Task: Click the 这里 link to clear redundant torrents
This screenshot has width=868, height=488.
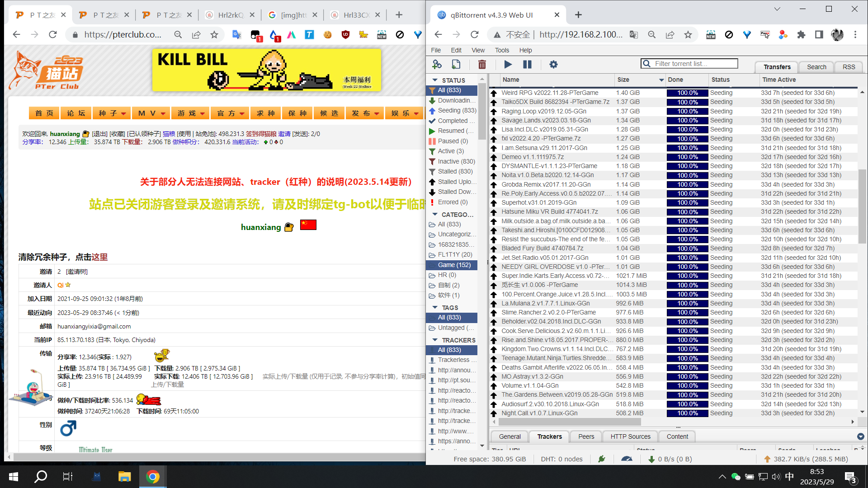Action: [x=99, y=257]
